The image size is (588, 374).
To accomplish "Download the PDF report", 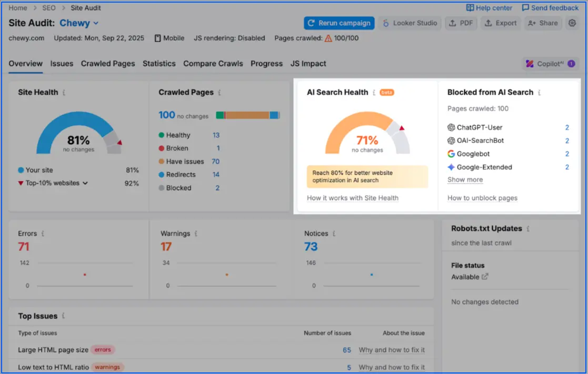I will (461, 23).
